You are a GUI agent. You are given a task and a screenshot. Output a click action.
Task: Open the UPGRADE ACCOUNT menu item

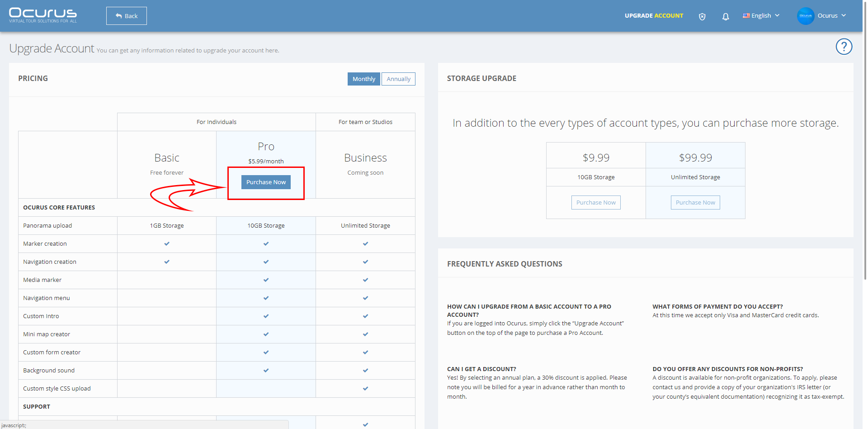(x=654, y=15)
